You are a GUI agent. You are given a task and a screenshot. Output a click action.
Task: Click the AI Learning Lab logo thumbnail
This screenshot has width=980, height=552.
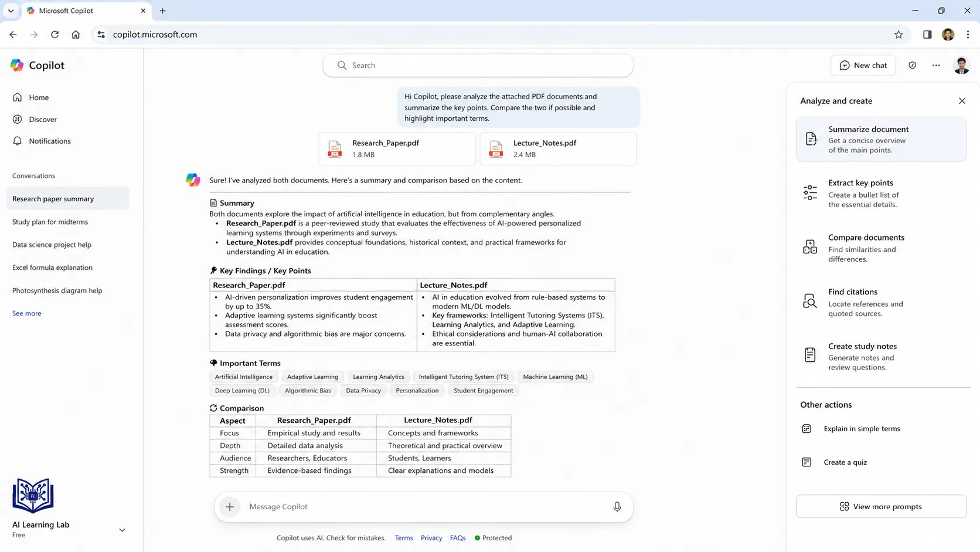tap(33, 496)
